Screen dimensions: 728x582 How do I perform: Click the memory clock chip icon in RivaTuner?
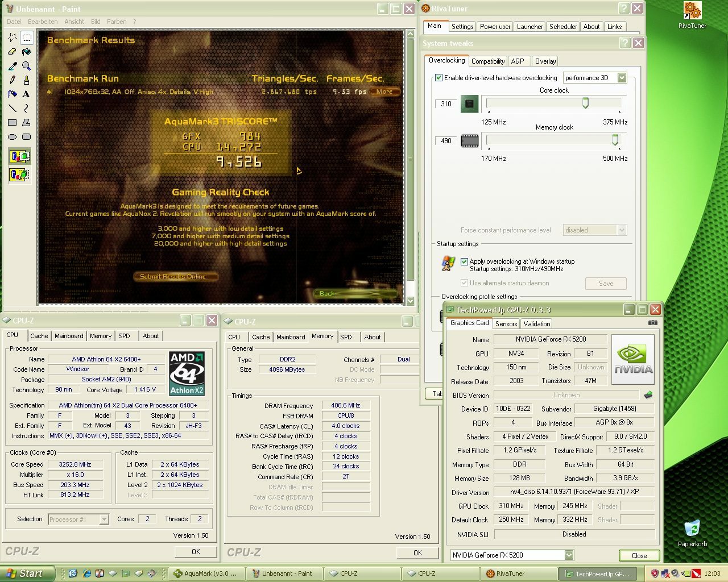point(469,140)
